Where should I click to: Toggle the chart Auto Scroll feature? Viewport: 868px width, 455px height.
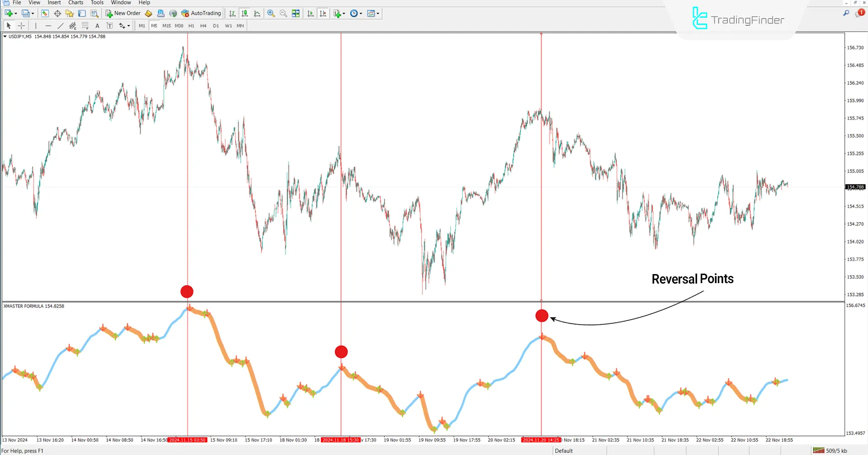click(x=311, y=13)
